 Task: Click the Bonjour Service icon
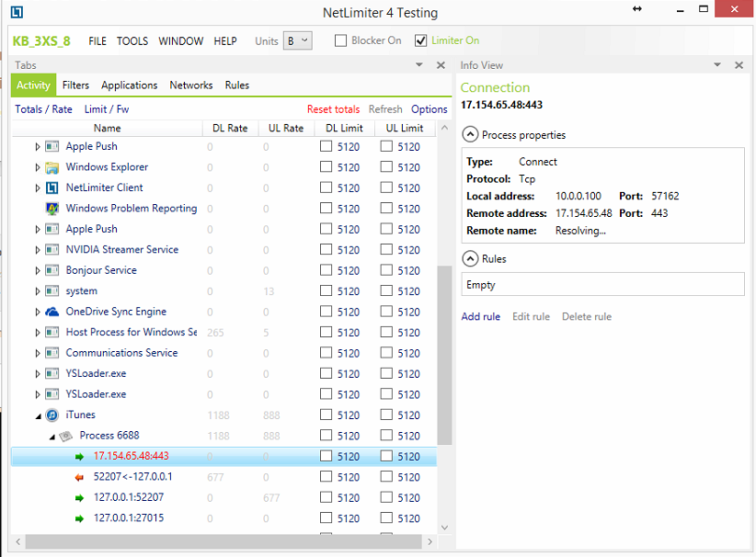[52, 270]
